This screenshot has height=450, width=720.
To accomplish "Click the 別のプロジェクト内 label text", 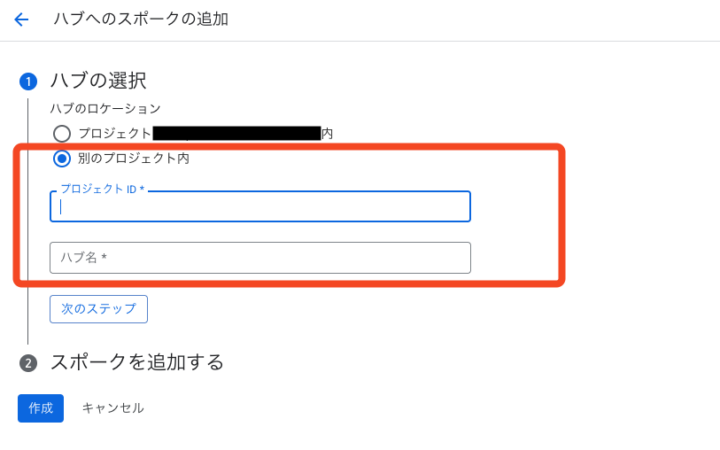I will [133, 158].
